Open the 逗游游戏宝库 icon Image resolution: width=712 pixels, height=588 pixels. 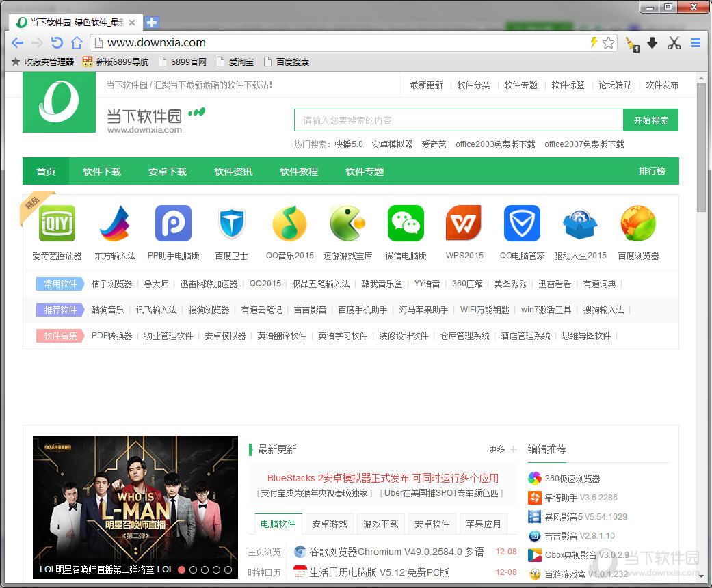click(x=348, y=223)
